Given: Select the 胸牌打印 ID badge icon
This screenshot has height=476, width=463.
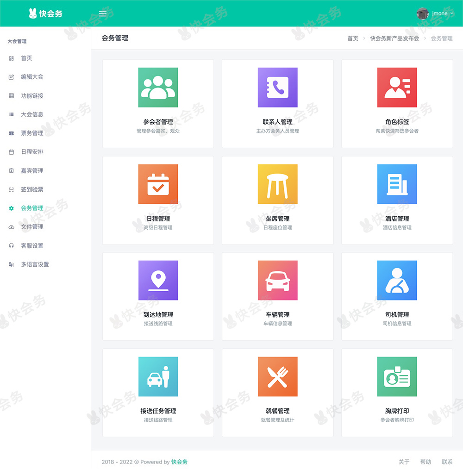Looking at the screenshot, I should coord(397,376).
